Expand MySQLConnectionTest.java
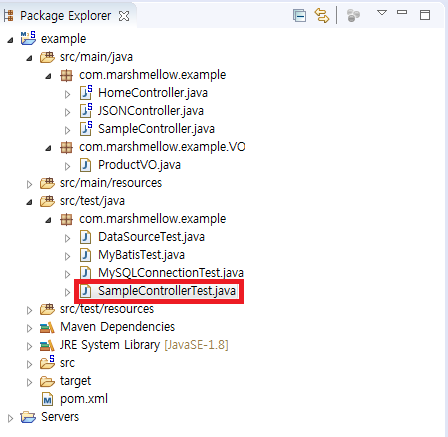 tap(67, 274)
